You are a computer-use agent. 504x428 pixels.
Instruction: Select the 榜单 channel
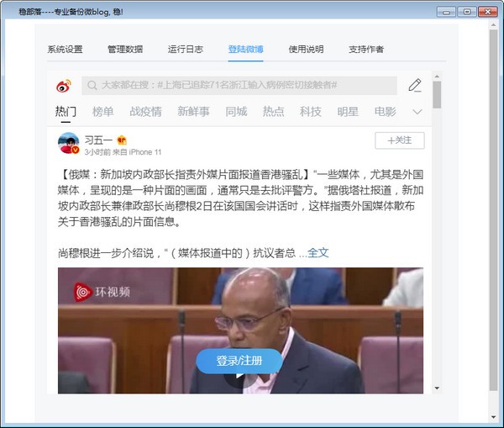coord(102,111)
